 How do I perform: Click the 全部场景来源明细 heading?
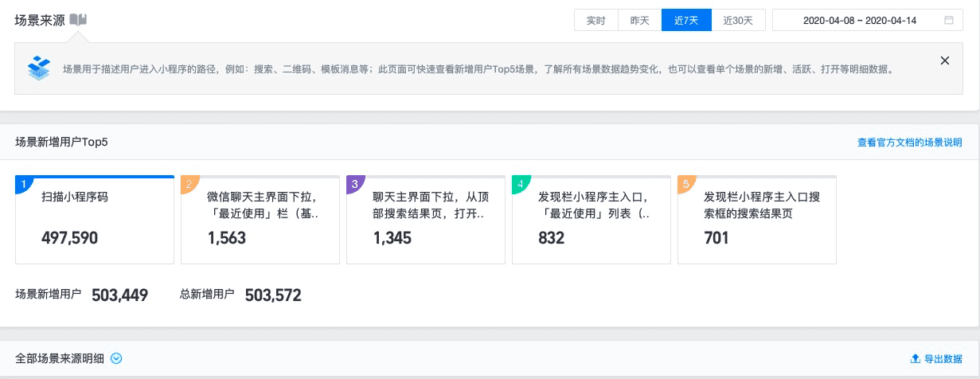pyautogui.click(x=60, y=358)
